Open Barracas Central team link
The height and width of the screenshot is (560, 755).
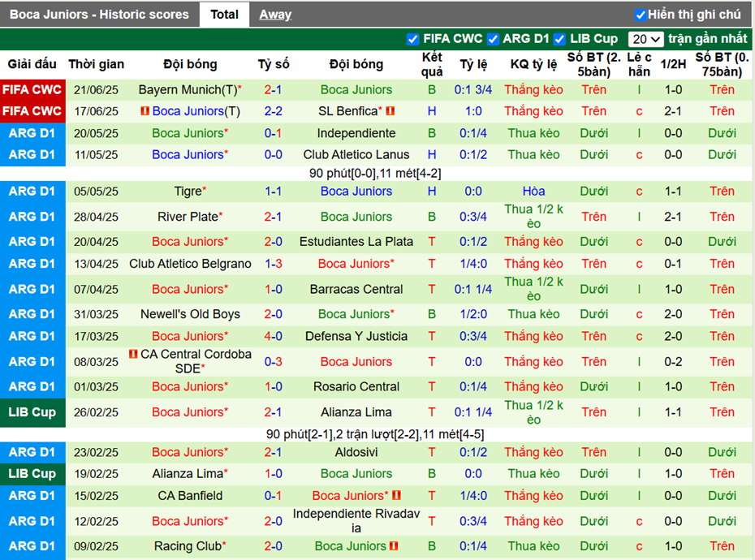tap(356, 290)
